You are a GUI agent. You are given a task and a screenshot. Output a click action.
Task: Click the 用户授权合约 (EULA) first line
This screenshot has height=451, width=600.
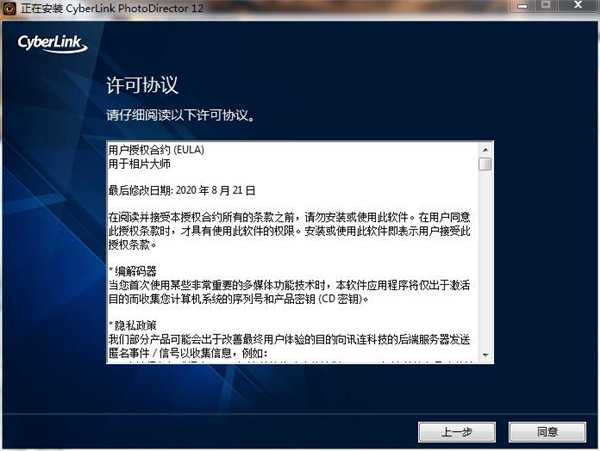pos(156,150)
